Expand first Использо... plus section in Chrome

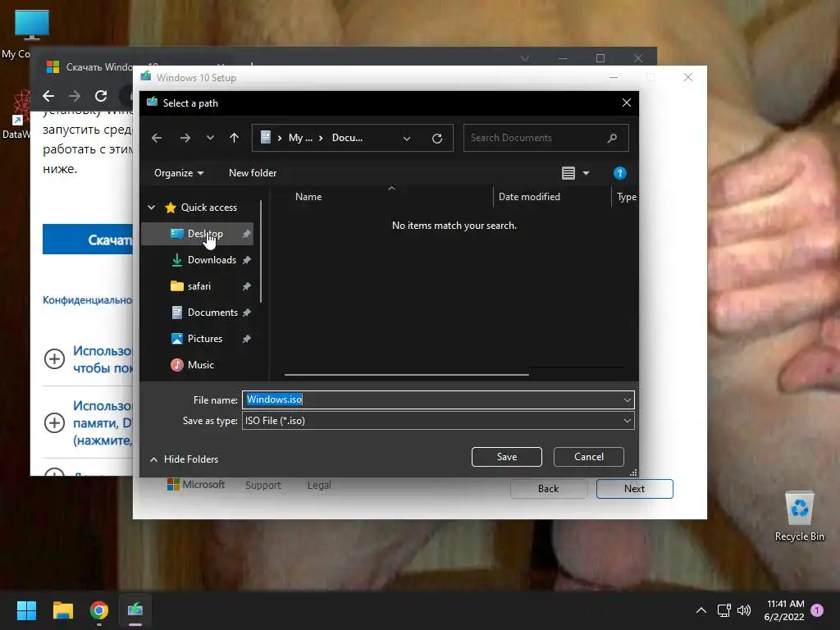click(x=54, y=359)
